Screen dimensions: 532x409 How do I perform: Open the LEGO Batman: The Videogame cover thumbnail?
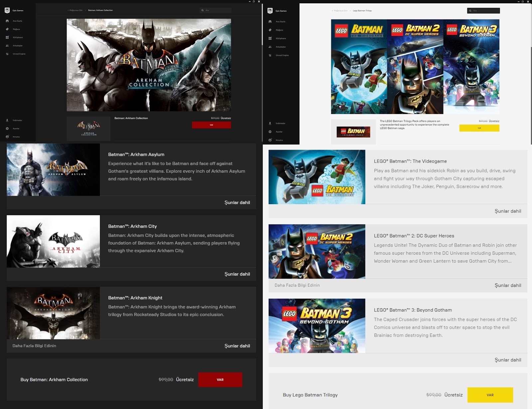(317, 177)
